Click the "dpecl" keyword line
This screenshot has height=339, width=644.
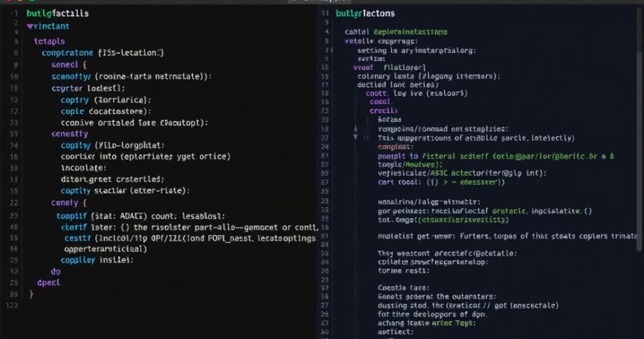pyautogui.click(x=48, y=283)
